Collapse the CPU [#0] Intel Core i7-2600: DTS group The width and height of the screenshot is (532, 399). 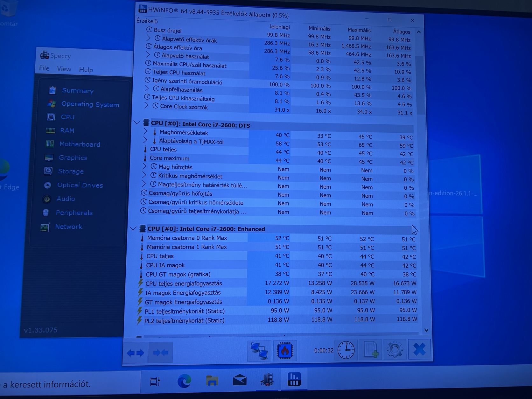137,122
